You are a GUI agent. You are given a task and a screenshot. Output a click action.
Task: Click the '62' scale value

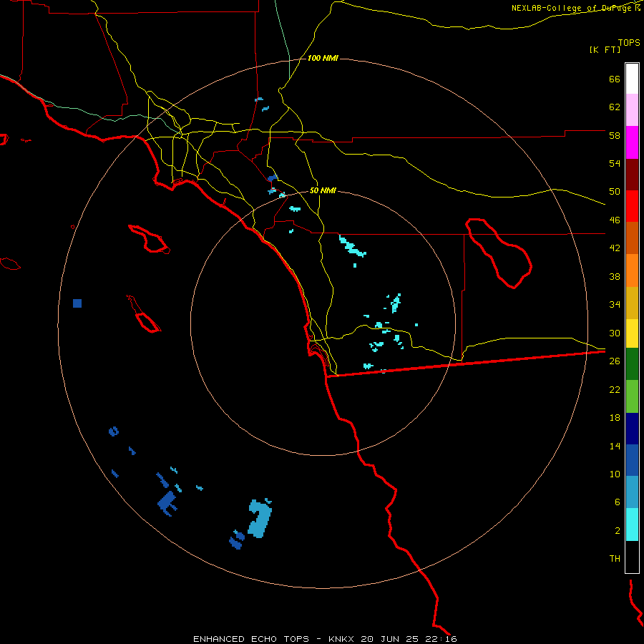[615, 107]
